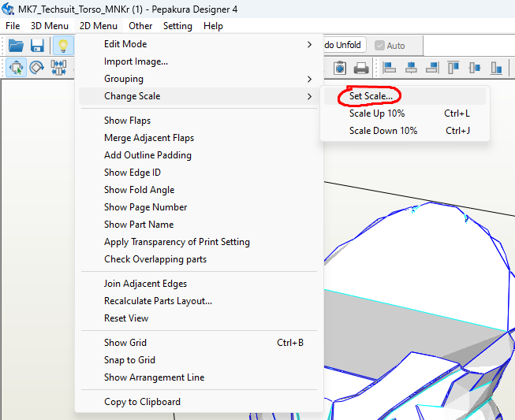The height and width of the screenshot is (420, 515).
Task: Align parts right icon
Action: coord(432,68)
